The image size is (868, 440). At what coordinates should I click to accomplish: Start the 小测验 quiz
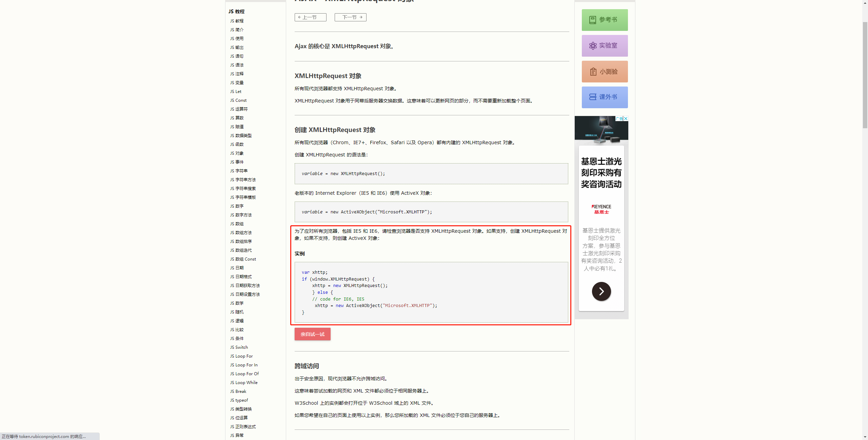tap(605, 71)
